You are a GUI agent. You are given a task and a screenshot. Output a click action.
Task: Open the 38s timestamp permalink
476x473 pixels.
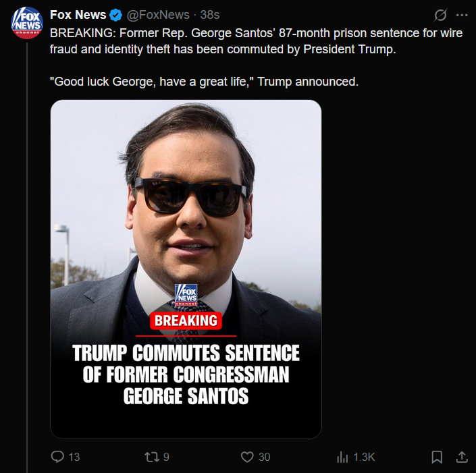210,15
